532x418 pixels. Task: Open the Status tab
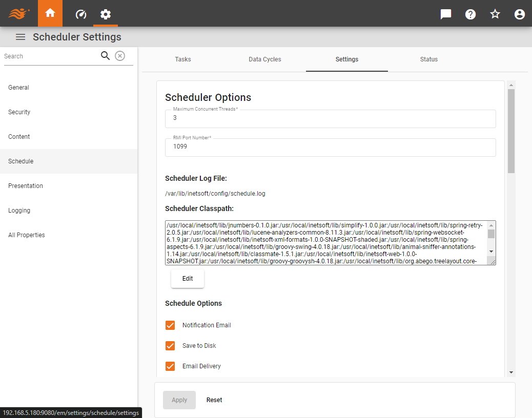428,59
